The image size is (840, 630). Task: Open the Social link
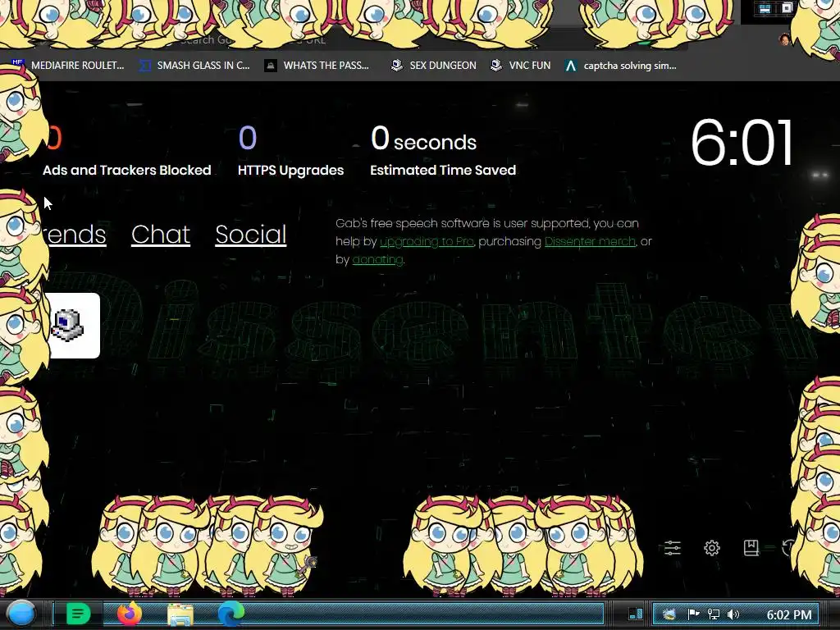(251, 235)
